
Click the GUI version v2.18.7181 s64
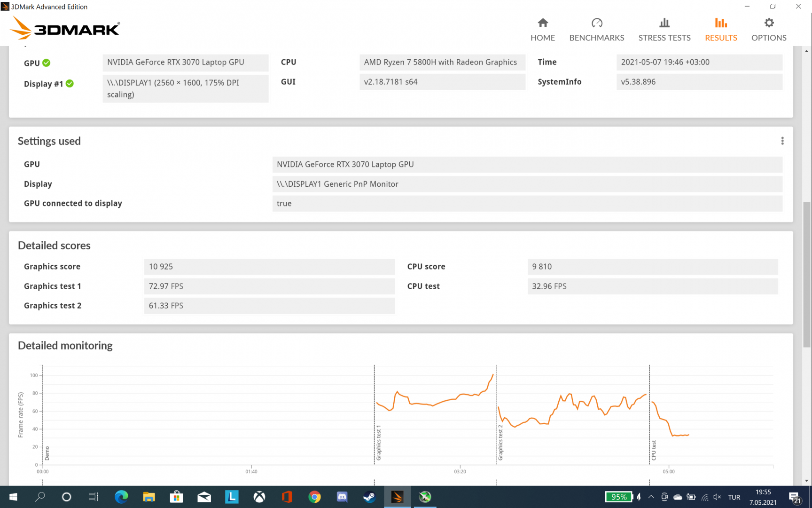coord(442,82)
